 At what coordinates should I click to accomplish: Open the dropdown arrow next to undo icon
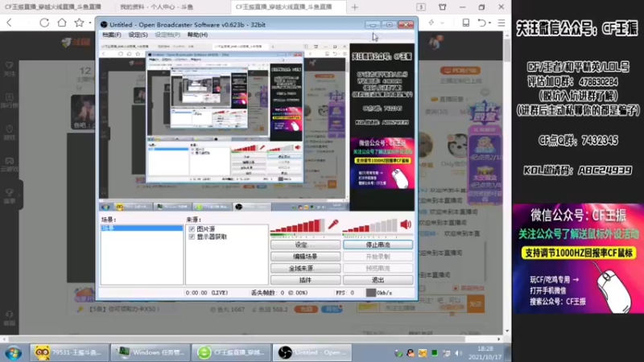pos(490,23)
